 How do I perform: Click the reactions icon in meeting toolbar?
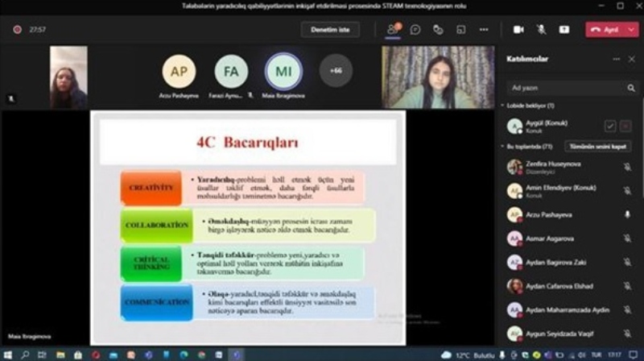click(438, 29)
